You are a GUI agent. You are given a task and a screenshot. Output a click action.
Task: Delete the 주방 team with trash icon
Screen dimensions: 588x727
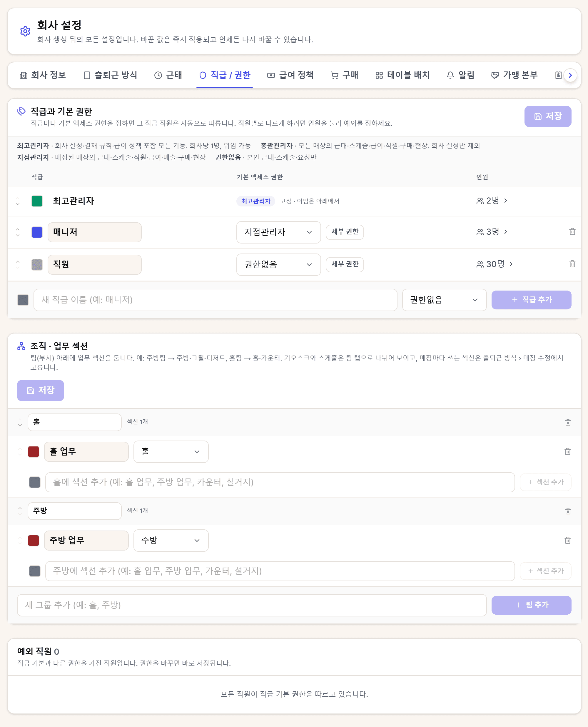click(568, 511)
